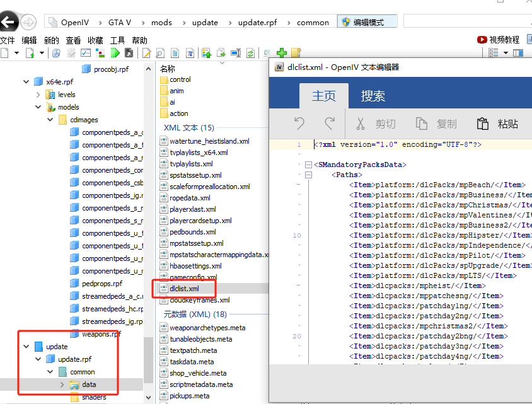Click the tree panel scroll down arrow
The image size is (532, 404).
point(148,397)
